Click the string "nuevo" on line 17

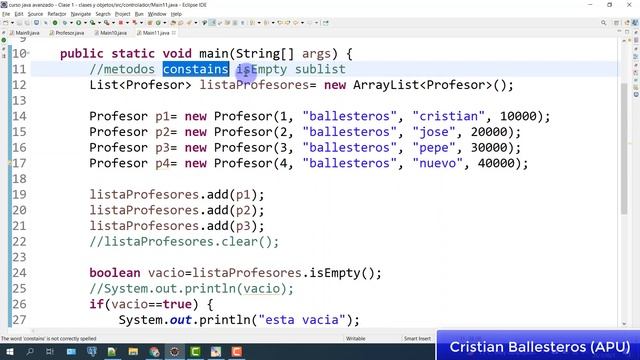pos(438,163)
